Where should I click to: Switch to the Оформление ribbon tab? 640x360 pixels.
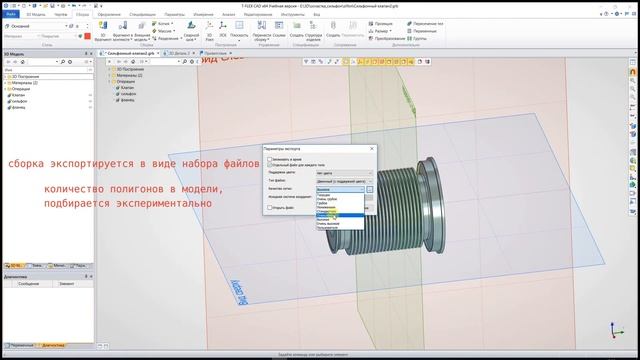tap(109, 14)
